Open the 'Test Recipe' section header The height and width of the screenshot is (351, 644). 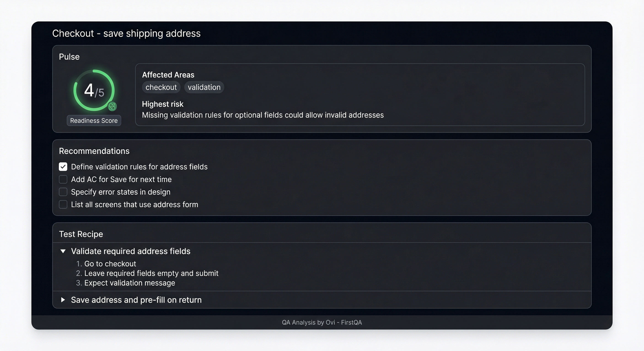pos(81,234)
